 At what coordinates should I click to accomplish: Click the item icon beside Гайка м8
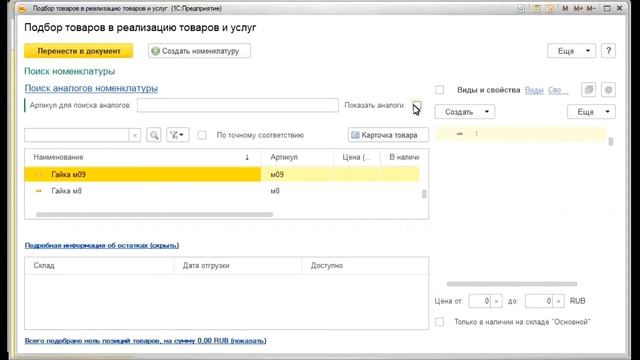(x=39, y=191)
